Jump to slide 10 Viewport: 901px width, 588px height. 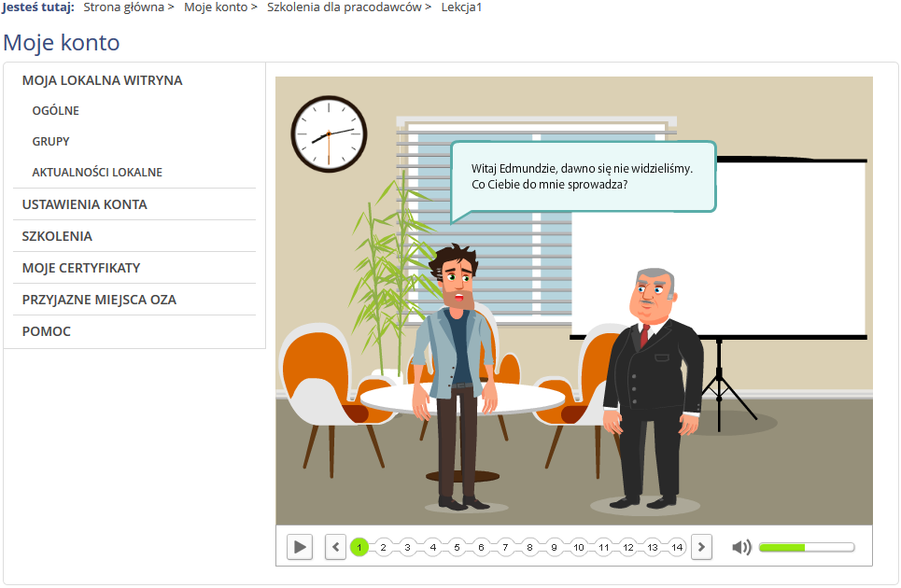pos(579,547)
